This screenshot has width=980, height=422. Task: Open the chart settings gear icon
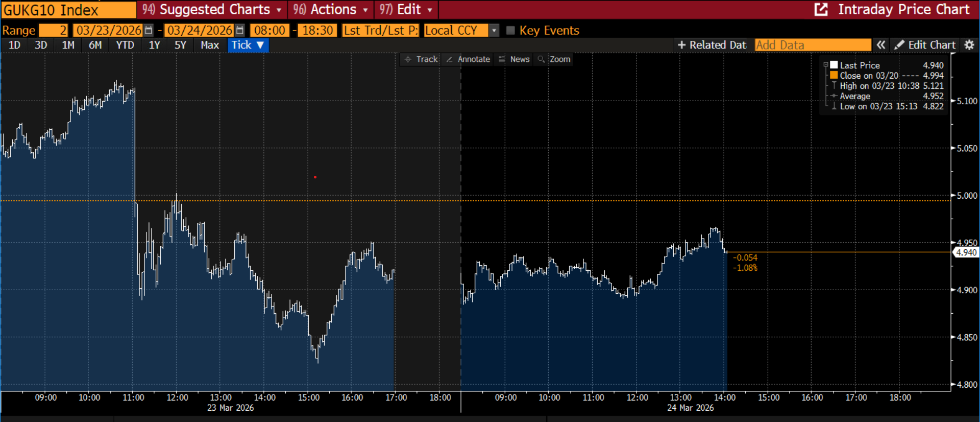coord(969,45)
